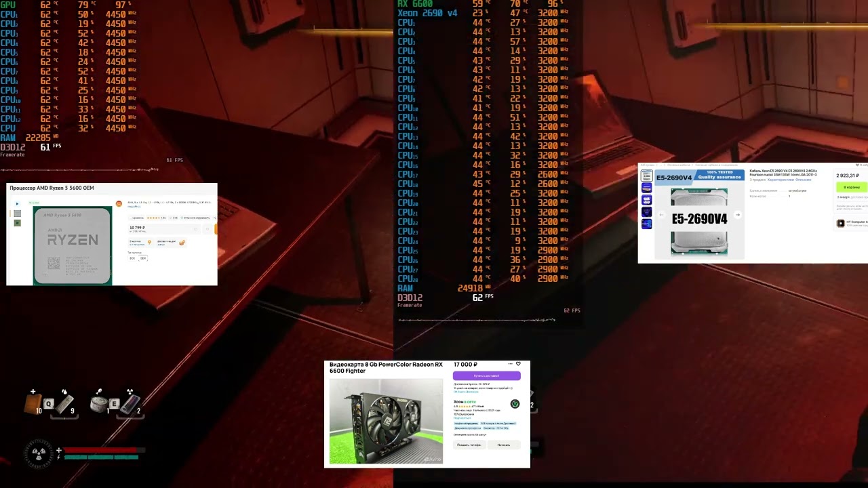Open the RX 6600 Fighter product photo
Image resolution: width=868 pixels, height=488 pixels.
pos(386,421)
